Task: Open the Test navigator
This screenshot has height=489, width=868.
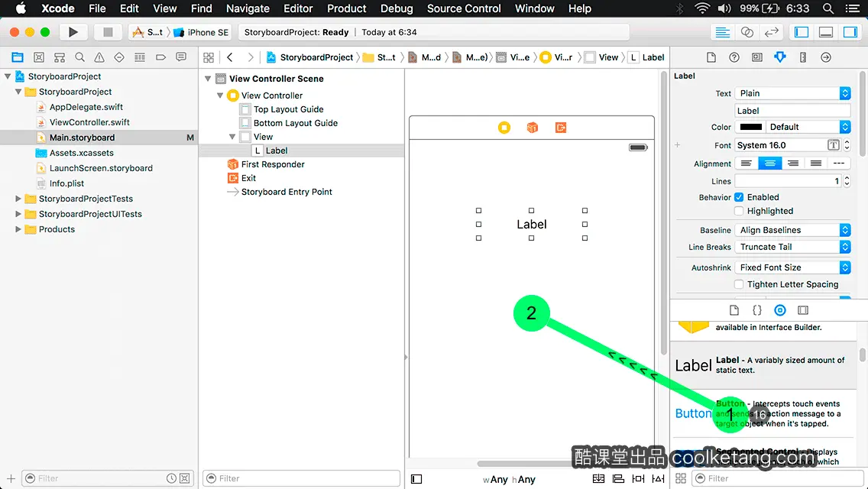Action: pyautogui.click(x=119, y=57)
